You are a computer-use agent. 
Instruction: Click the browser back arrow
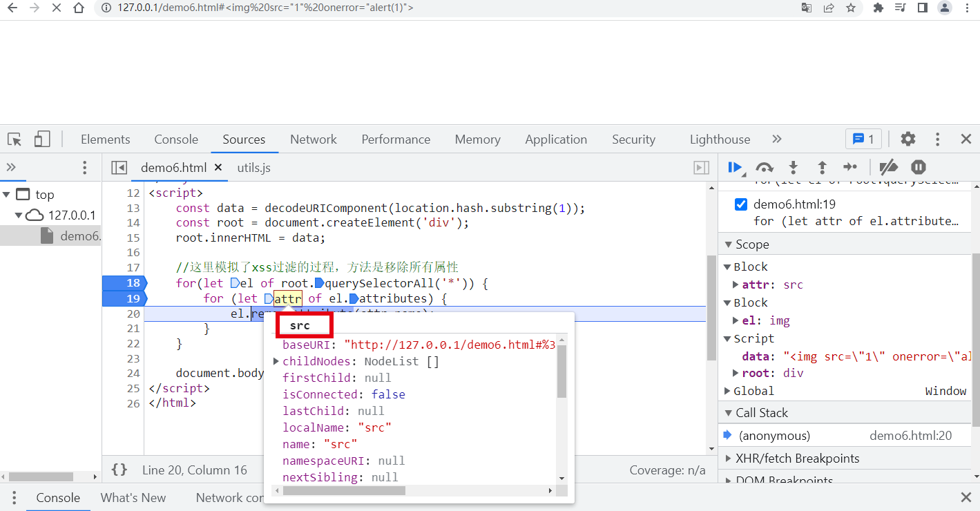[x=12, y=8]
